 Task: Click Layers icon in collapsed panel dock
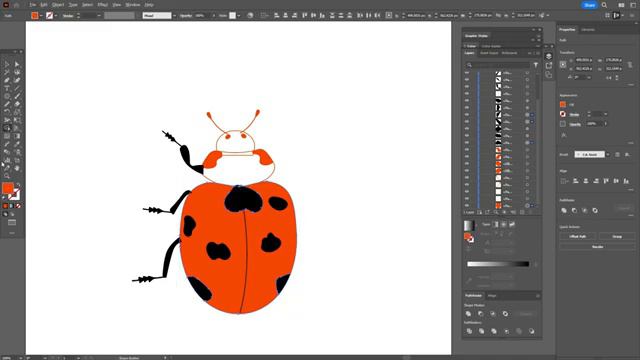point(549,56)
